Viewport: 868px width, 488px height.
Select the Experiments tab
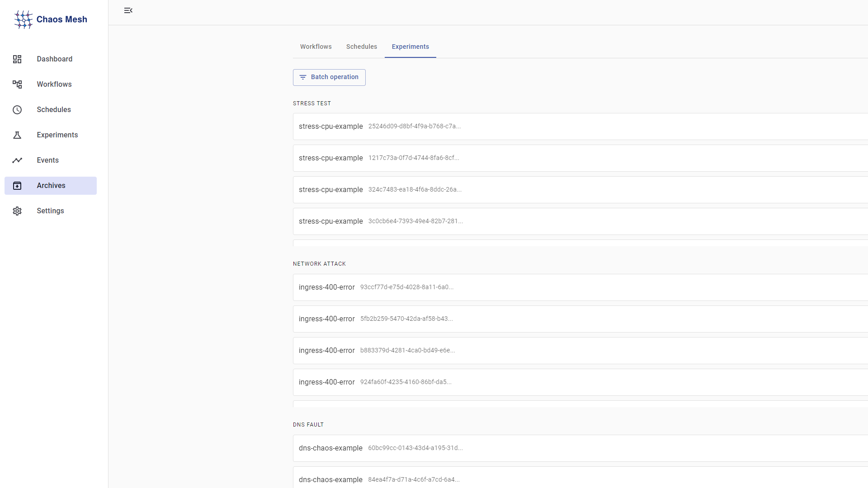(410, 47)
